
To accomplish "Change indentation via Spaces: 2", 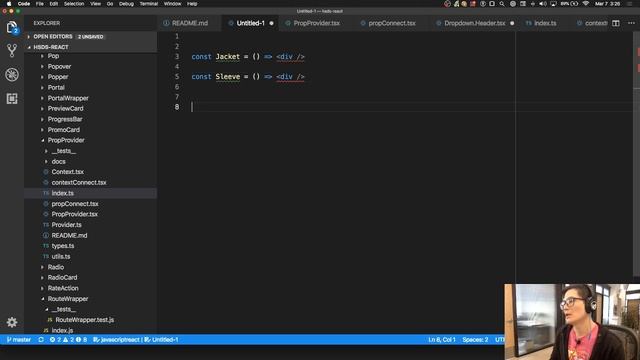I will point(475,340).
